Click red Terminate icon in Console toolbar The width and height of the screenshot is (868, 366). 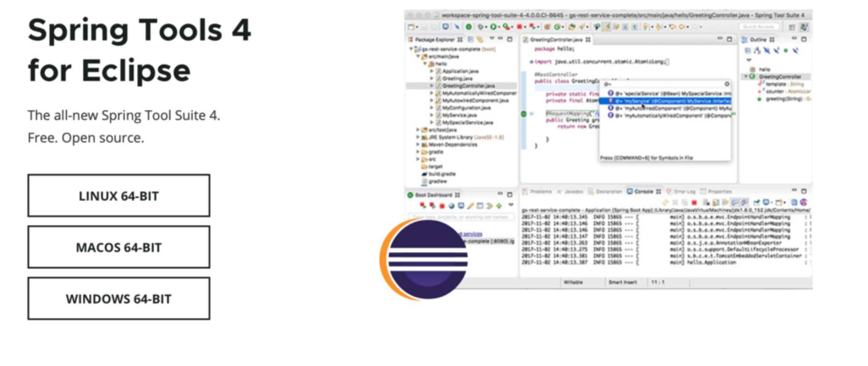[694, 202]
